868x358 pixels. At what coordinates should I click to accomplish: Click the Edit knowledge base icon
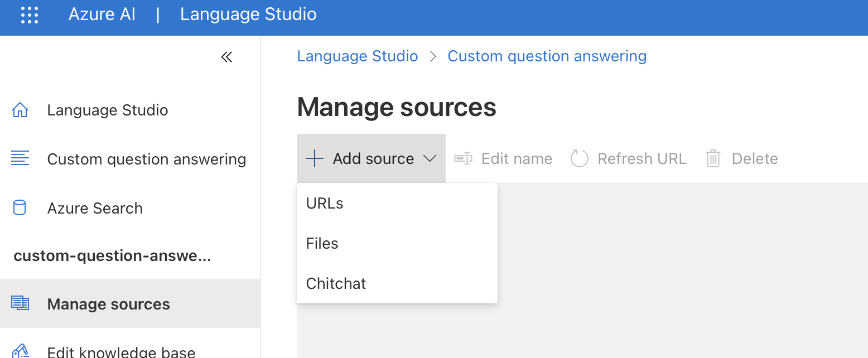[20, 351]
